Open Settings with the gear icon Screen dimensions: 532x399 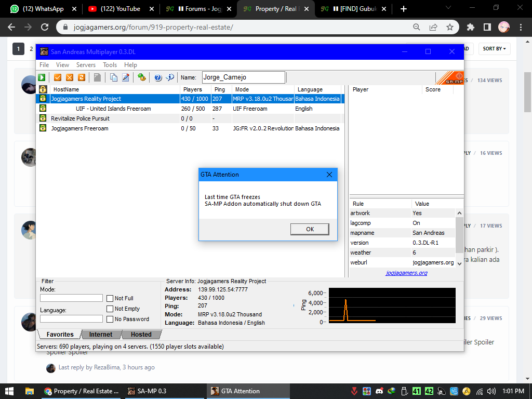pyautogui.click(x=142, y=77)
